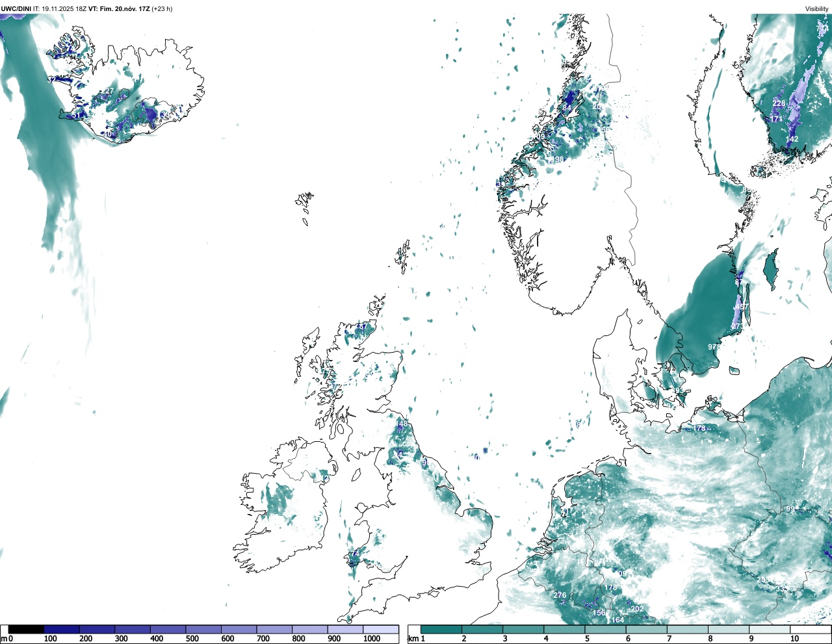Click the '(+23 h)' forecast offset text
The width and height of the screenshot is (832, 644).
click(162, 9)
